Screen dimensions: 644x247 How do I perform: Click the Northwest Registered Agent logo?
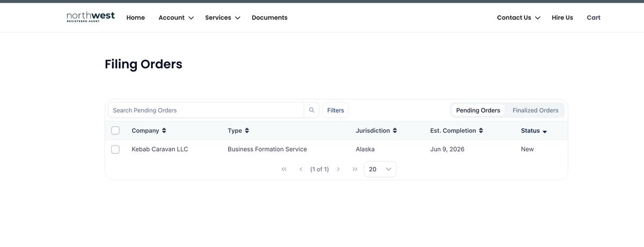[x=91, y=17]
